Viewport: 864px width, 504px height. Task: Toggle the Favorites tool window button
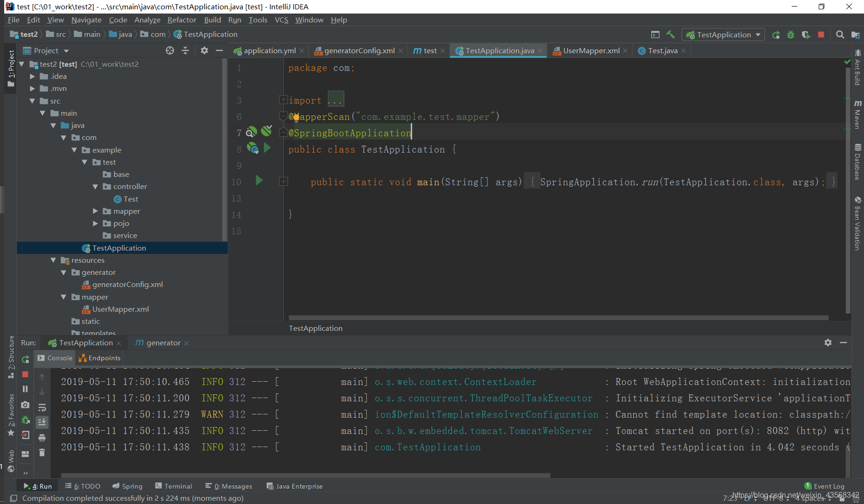11,414
